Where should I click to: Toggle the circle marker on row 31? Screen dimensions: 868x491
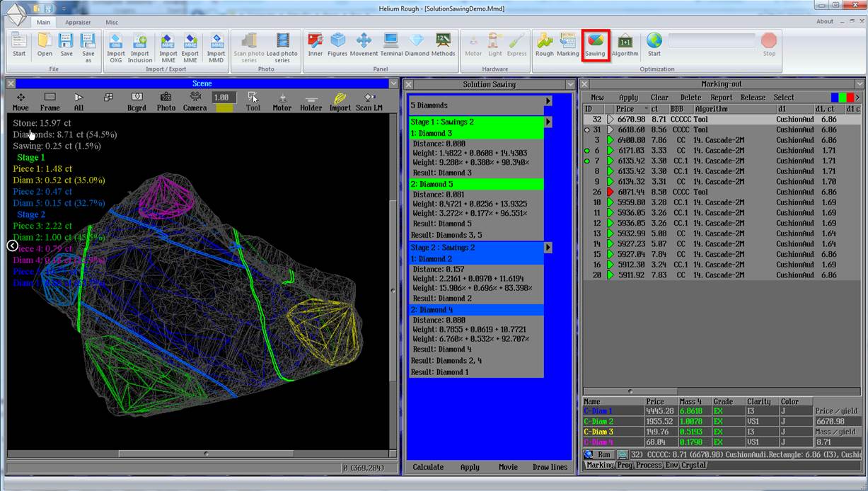click(x=587, y=130)
